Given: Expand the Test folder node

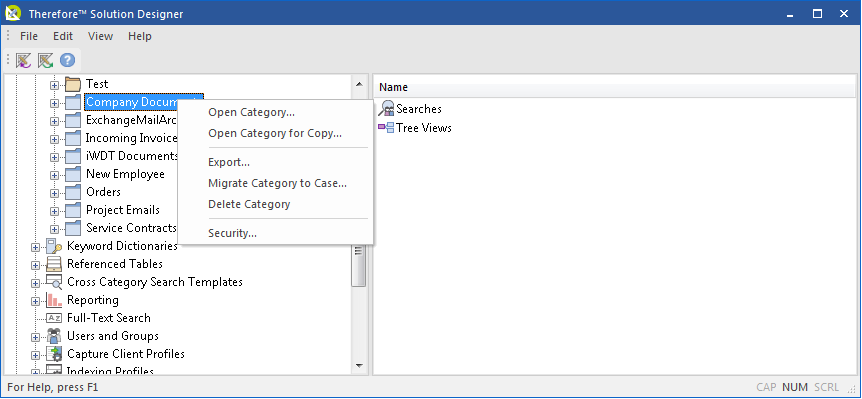Looking at the screenshot, I should [x=54, y=85].
